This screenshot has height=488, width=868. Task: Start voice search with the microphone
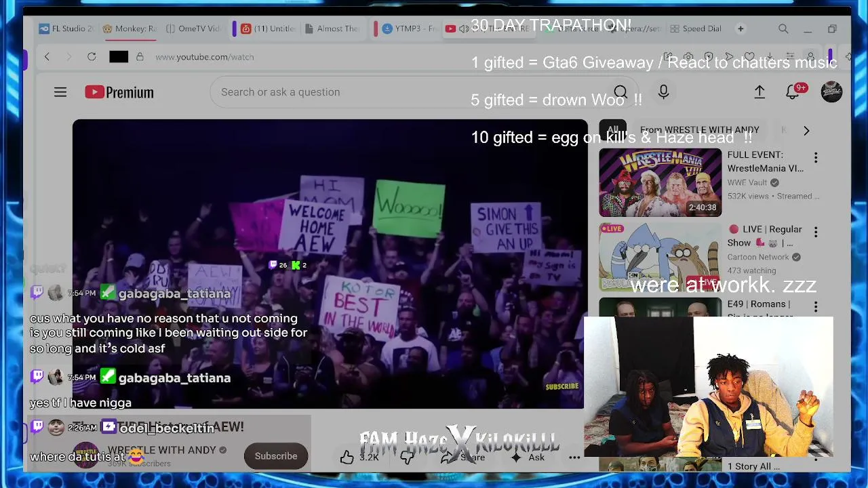pyautogui.click(x=663, y=92)
